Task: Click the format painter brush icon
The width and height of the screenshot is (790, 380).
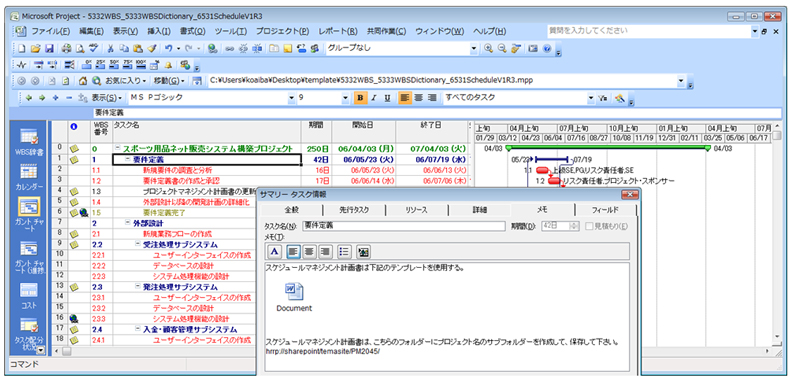Action: coord(152,48)
